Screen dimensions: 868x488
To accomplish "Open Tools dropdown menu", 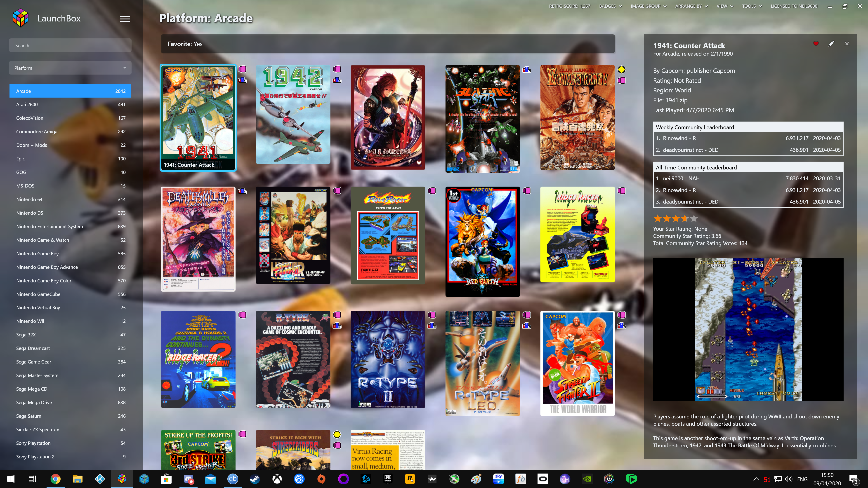I will (752, 6).
